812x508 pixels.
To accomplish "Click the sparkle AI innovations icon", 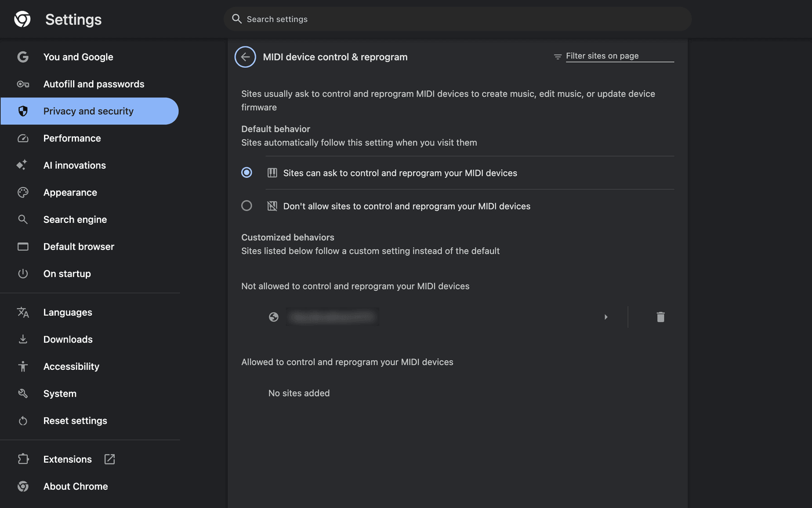I will 22,165.
